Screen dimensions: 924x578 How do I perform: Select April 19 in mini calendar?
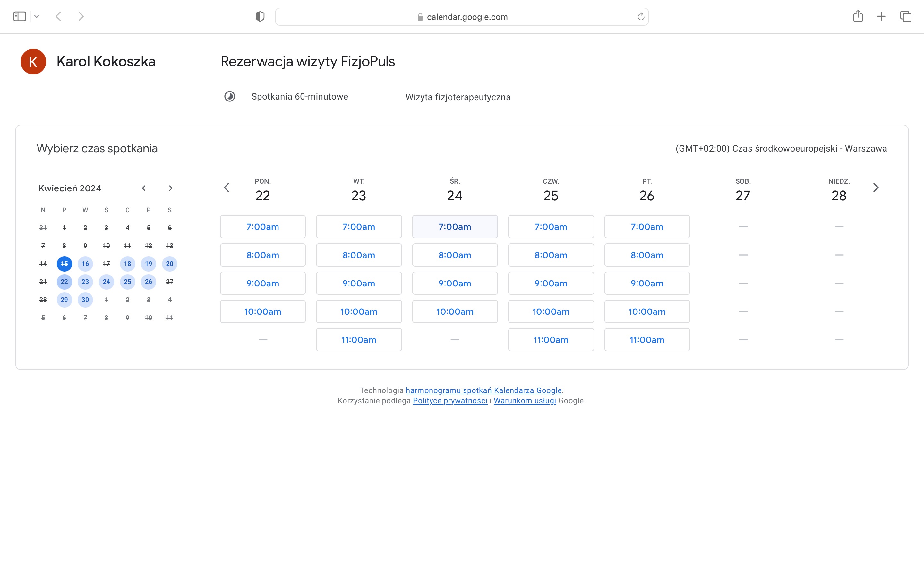pos(149,264)
